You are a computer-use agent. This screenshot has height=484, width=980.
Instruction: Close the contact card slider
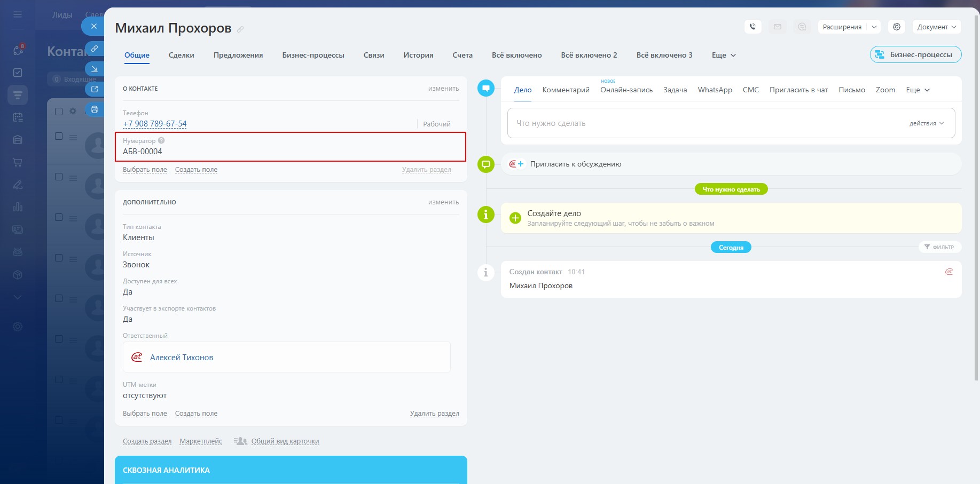click(94, 26)
